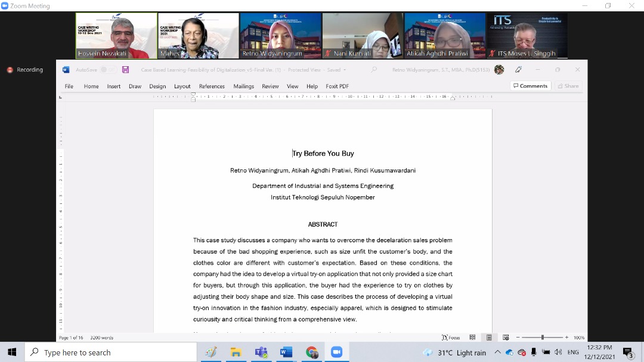Switch to the Review tab

270,86
